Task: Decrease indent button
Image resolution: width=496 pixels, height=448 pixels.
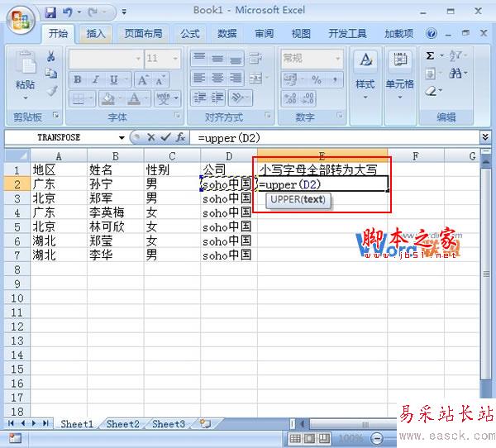Action: 199,98
